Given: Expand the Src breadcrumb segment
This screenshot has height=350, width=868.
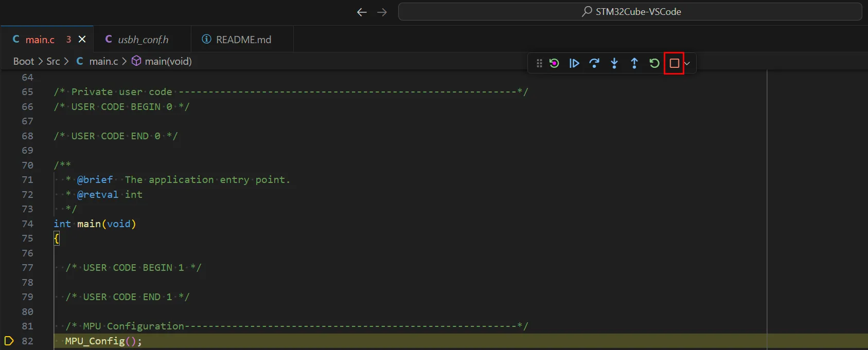Looking at the screenshot, I should 53,61.
